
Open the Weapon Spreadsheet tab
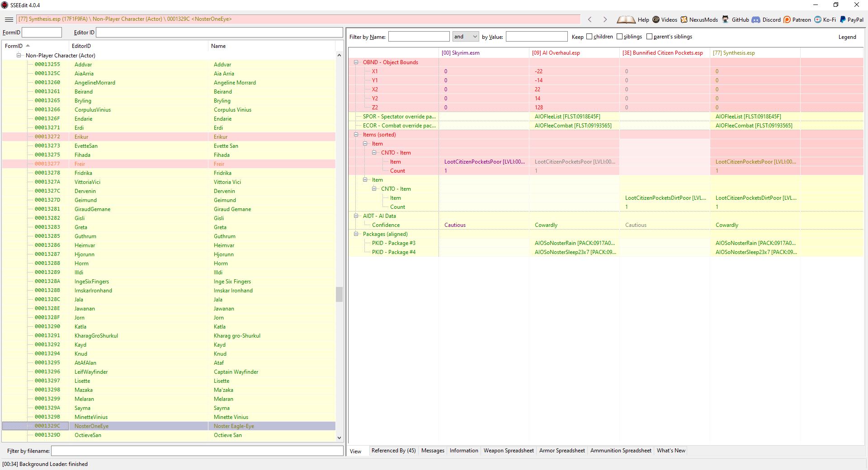pyautogui.click(x=508, y=451)
